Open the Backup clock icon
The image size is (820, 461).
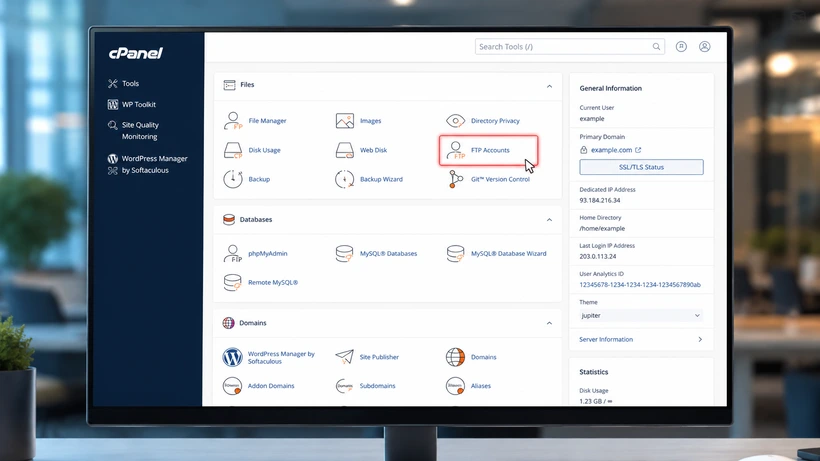point(233,179)
